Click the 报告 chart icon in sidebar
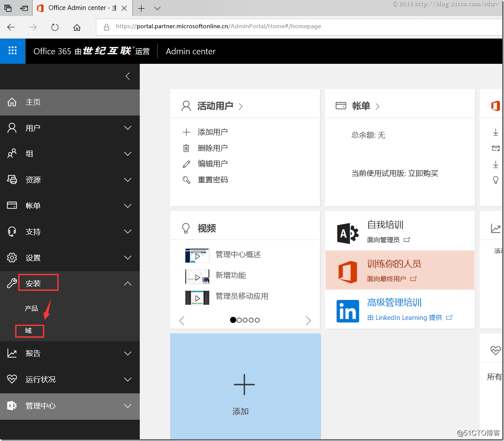The image size is (504, 441). coord(12,353)
